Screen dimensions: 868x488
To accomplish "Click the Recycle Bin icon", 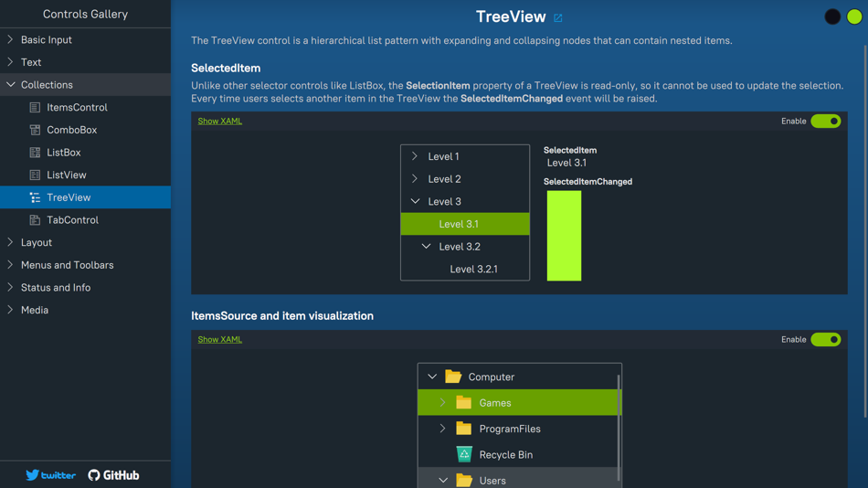I will tap(464, 454).
